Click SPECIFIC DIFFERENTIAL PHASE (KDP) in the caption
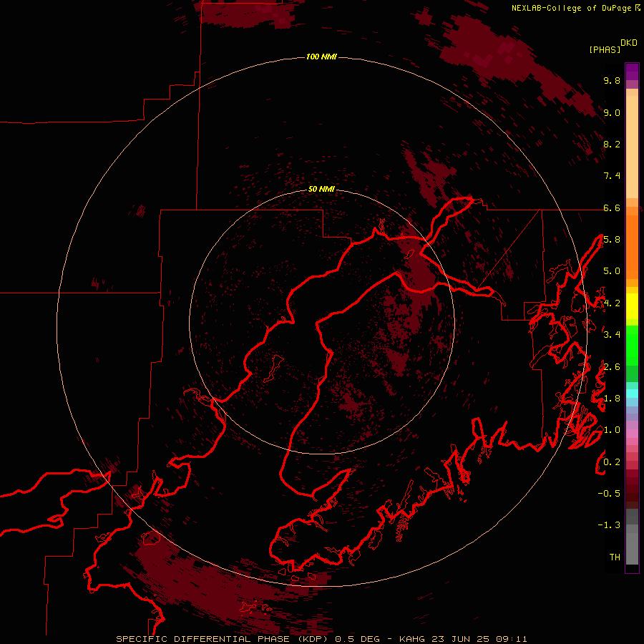This screenshot has height=644, width=644. click(x=223, y=639)
